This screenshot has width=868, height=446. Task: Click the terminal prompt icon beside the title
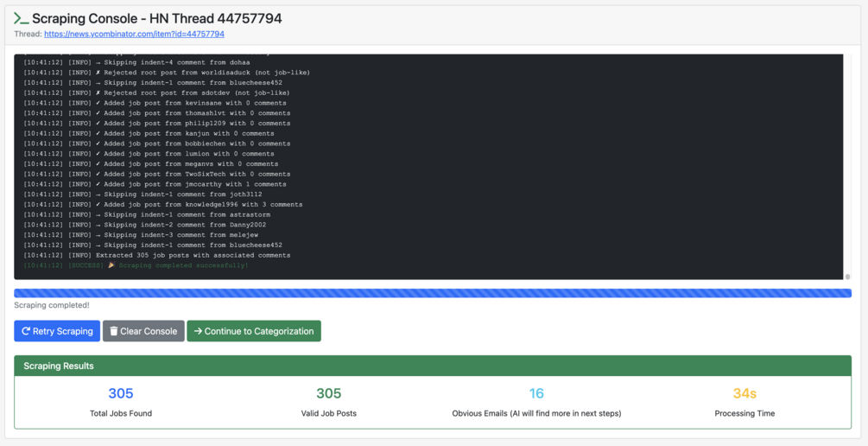pos(21,18)
